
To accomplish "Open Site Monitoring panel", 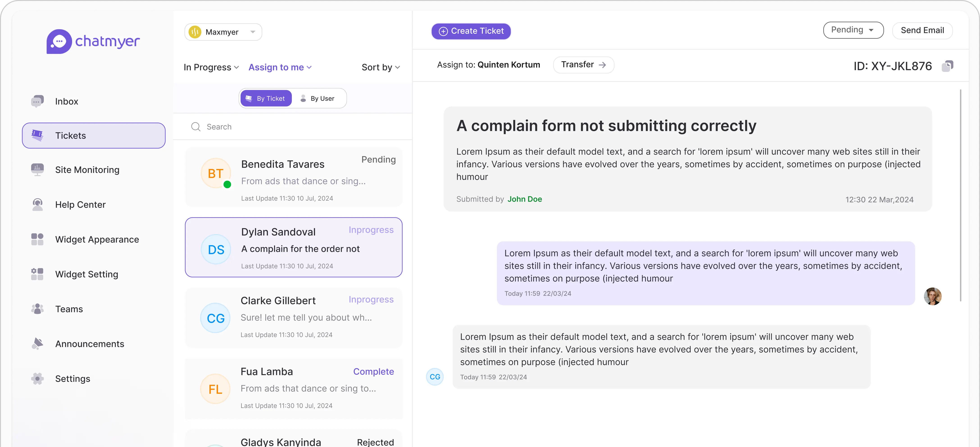I will 87,169.
